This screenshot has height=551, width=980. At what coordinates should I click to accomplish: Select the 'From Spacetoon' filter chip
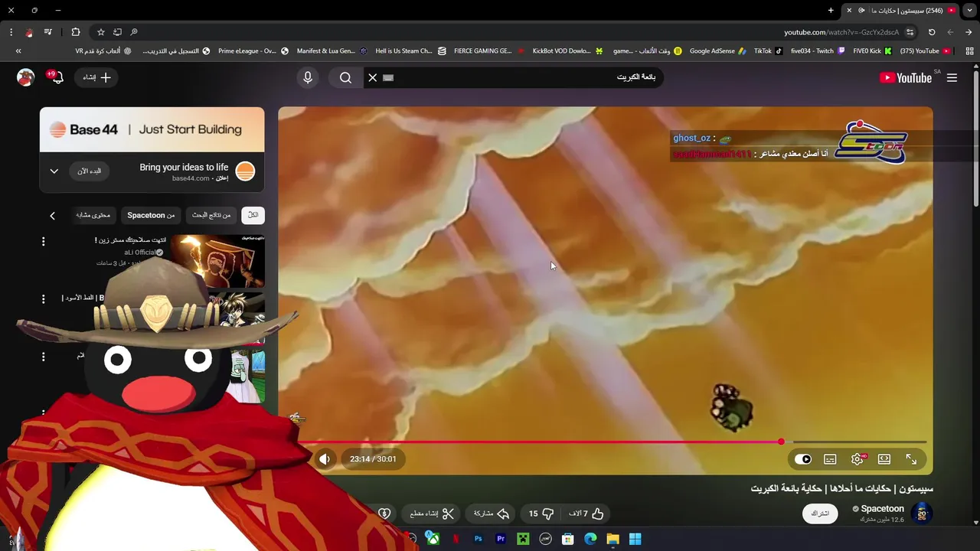(151, 215)
